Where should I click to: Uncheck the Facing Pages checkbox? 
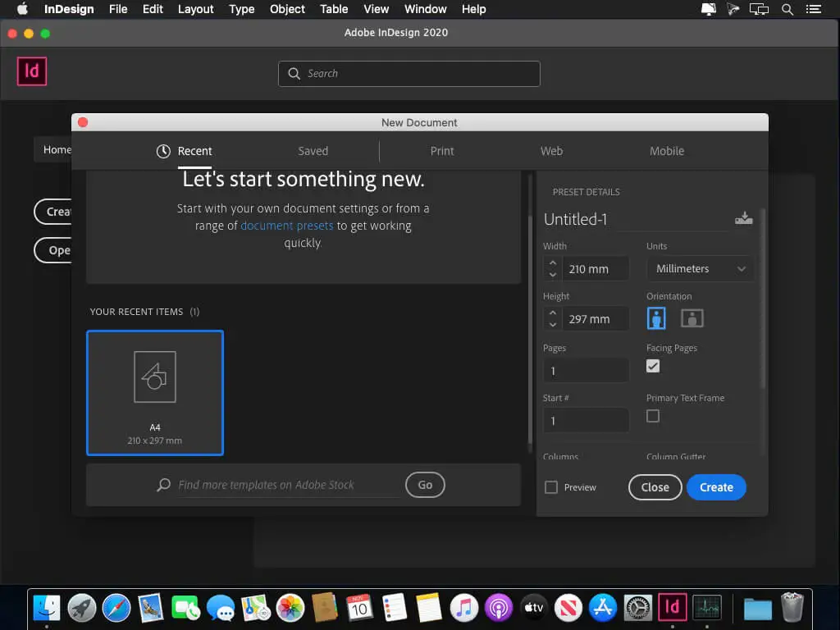click(x=653, y=366)
